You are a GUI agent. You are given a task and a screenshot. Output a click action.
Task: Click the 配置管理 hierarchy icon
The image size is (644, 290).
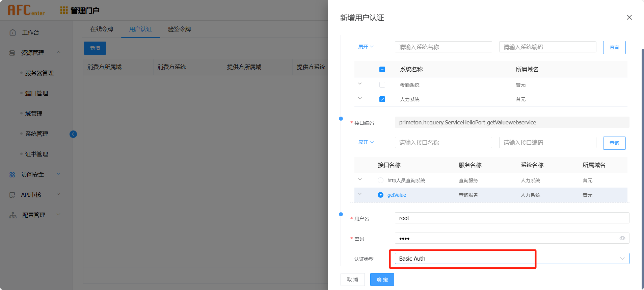tap(13, 215)
